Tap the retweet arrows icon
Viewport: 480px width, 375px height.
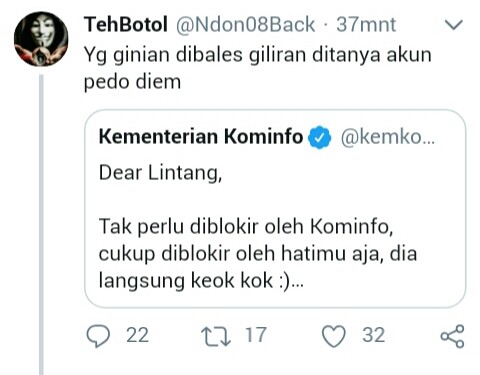point(216,336)
